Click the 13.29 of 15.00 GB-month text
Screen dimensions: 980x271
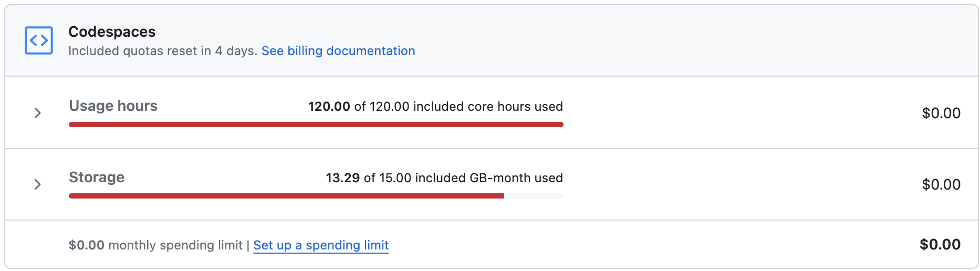click(444, 178)
